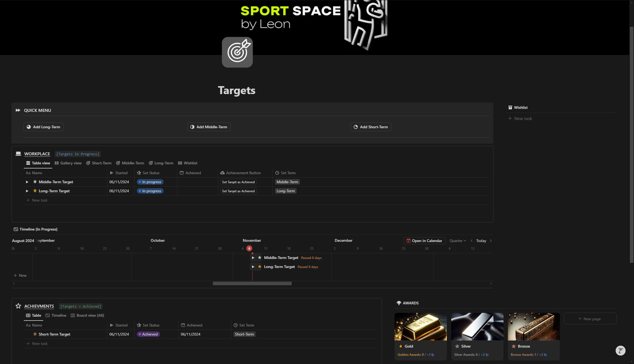Expand Middle-Term Target in timeline

pos(253,258)
